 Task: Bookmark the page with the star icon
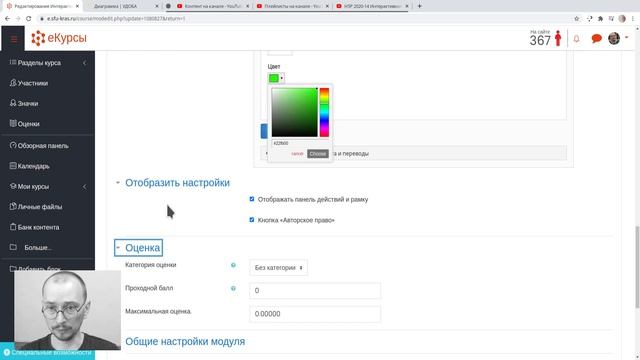[576, 18]
